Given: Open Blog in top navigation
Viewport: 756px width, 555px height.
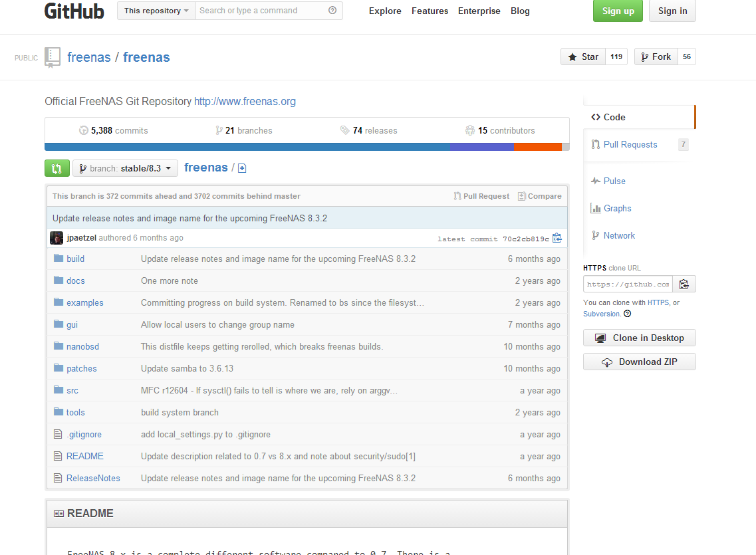Looking at the screenshot, I should 520,11.
